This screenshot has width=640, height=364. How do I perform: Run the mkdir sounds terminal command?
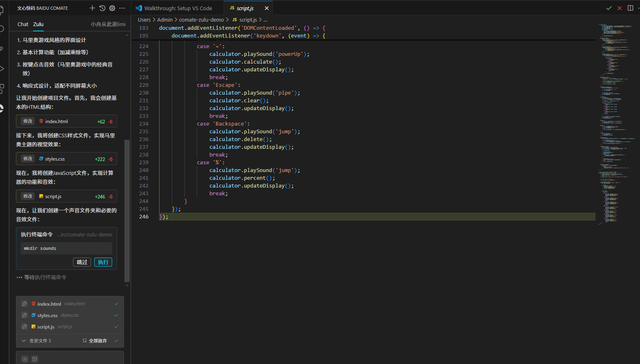tap(103, 262)
